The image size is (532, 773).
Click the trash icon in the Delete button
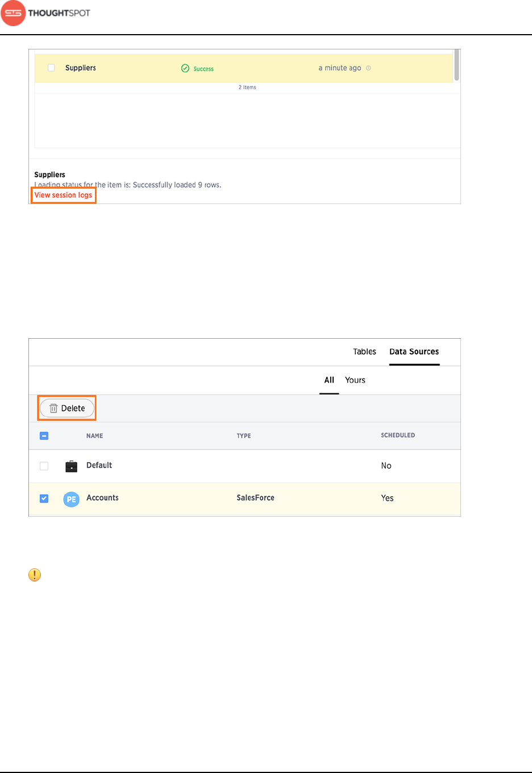(53, 408)
